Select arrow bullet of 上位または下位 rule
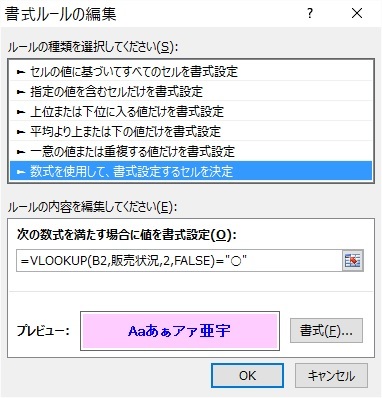 click(x=21, y=112)
